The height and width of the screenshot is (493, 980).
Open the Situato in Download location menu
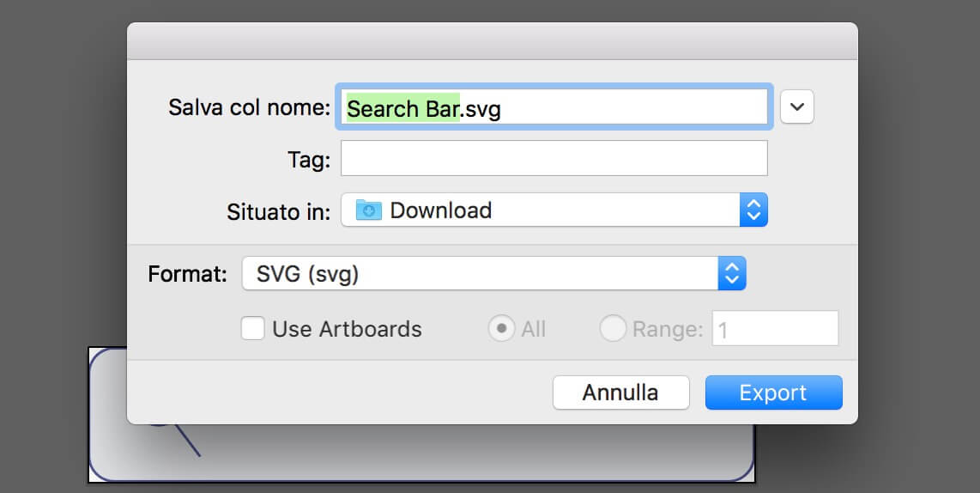pos(554,210)
